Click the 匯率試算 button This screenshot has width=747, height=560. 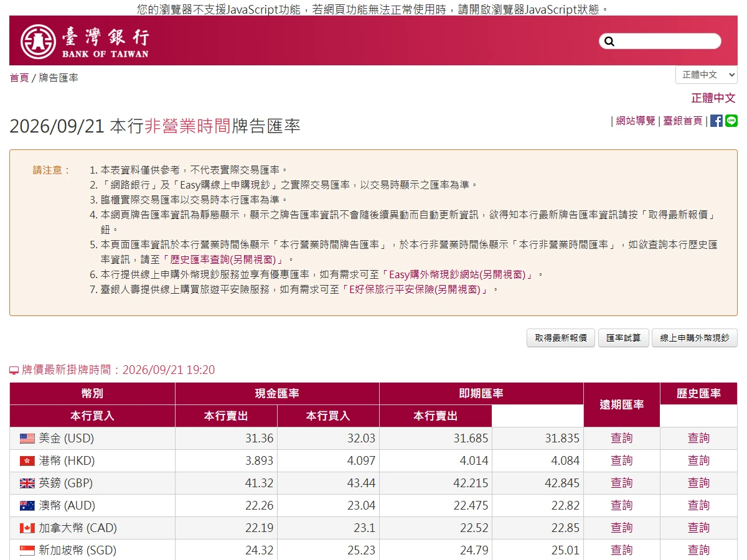(623, 338)
